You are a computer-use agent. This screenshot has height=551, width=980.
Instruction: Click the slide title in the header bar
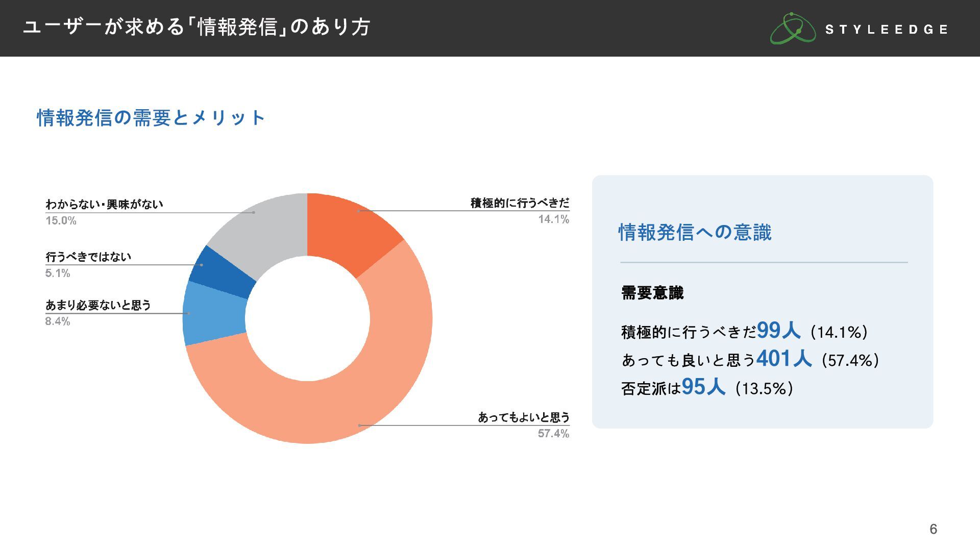tap(197, 27)
